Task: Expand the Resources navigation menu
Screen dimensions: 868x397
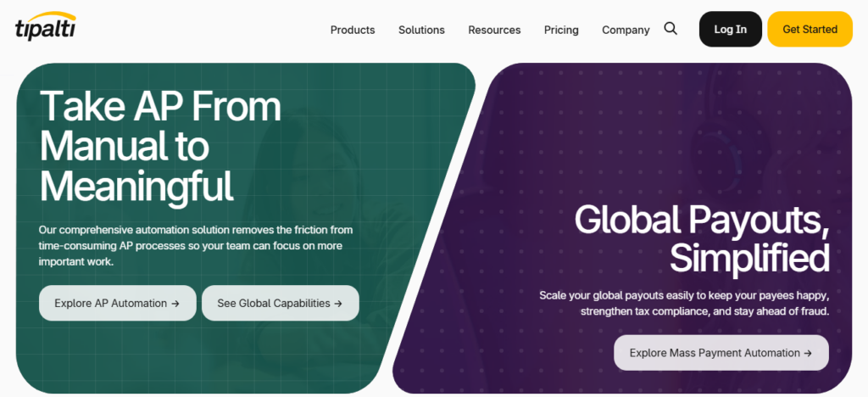Action: coord(494,30)
